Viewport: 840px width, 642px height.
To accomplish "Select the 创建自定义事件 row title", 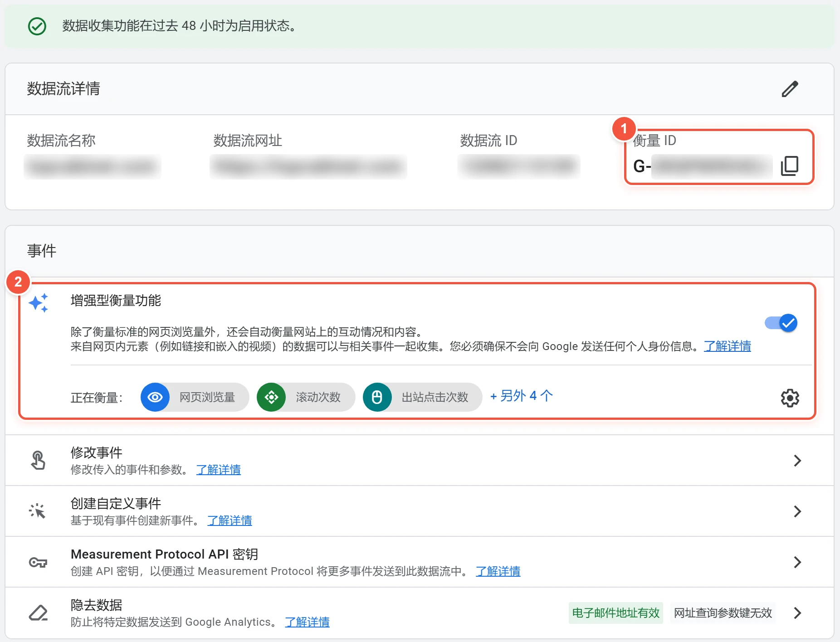I will tap(116, 503).
